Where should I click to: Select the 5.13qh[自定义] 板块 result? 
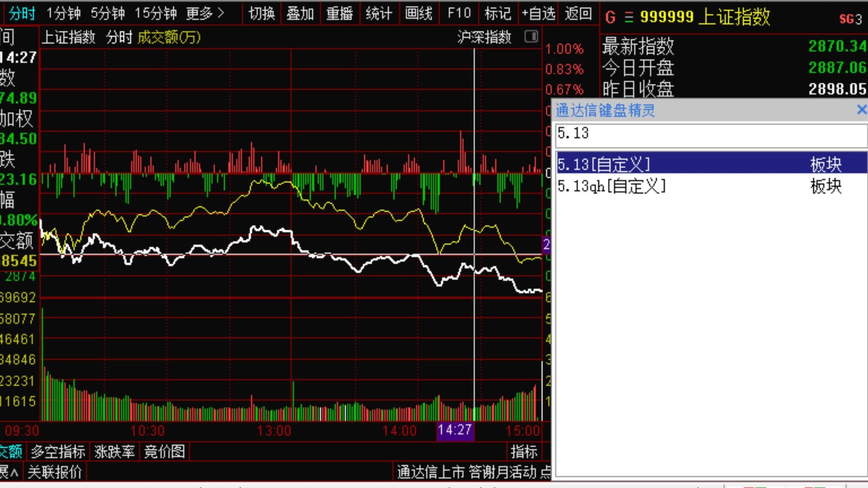(x=712, y=186)
